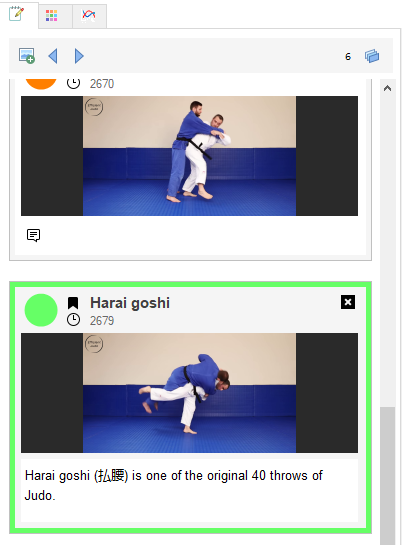Screen dimensions: 402x545
Task: Go to previous keyframe with left arrow
Action: pyautogui.click(x=53, y=56)
